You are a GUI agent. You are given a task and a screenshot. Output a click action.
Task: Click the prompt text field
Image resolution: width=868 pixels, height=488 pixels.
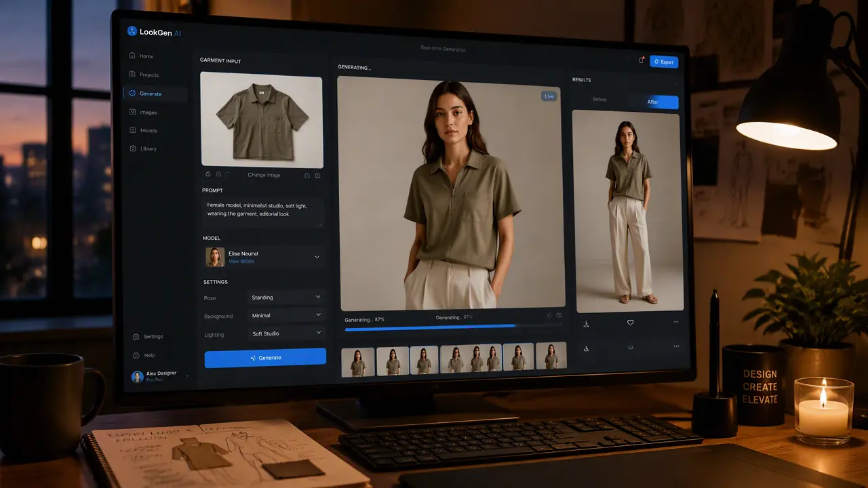tap(263, 213)
